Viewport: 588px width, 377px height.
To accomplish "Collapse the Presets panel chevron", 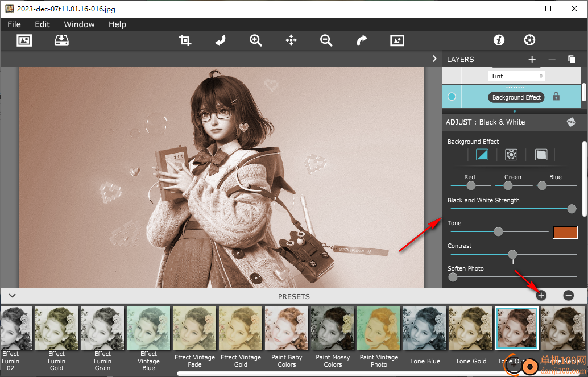I will pos(12,296).
